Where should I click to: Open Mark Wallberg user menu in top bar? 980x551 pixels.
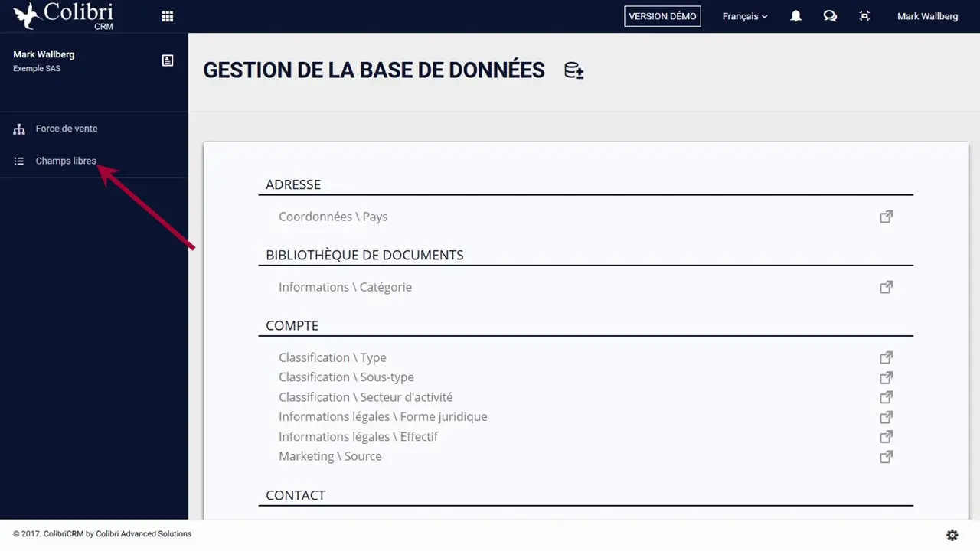[927, 16]
